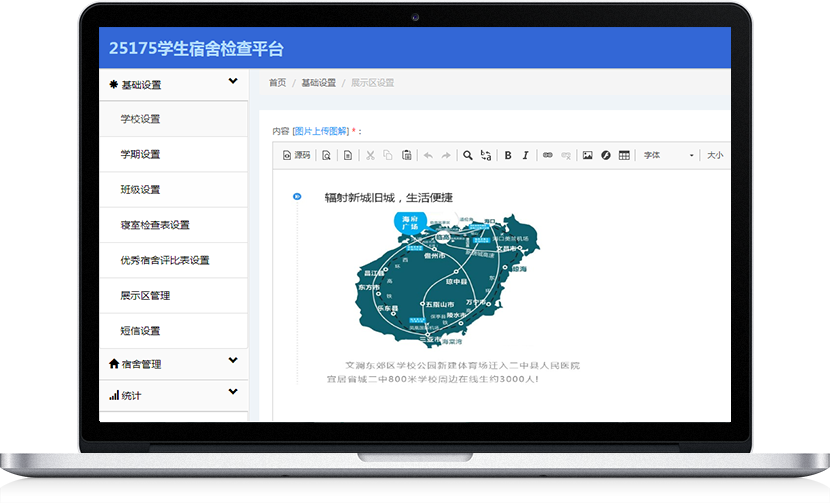Screen dimensions: 830x503
Task: Open the 字体 font dropdown
Action: coord(668,155)
